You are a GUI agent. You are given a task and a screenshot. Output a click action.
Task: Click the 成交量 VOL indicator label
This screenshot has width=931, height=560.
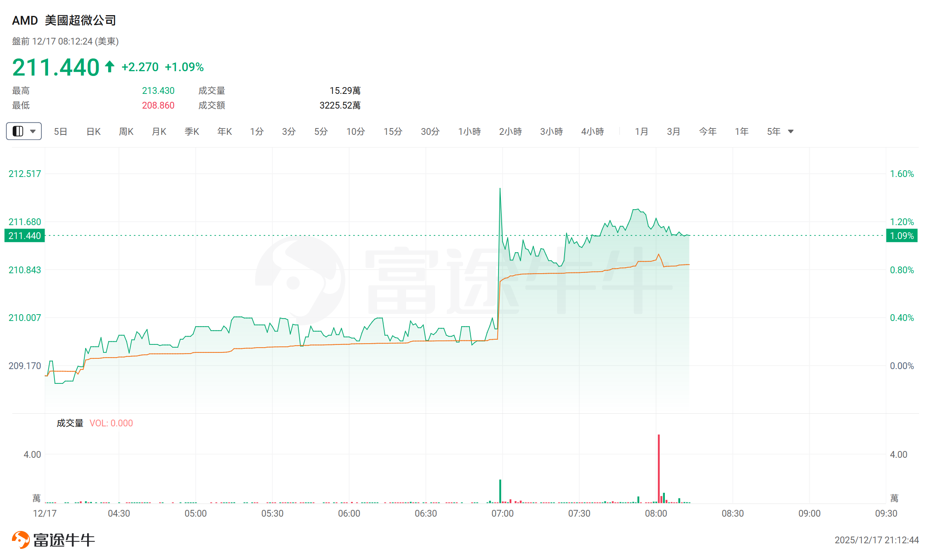point(95,423)
